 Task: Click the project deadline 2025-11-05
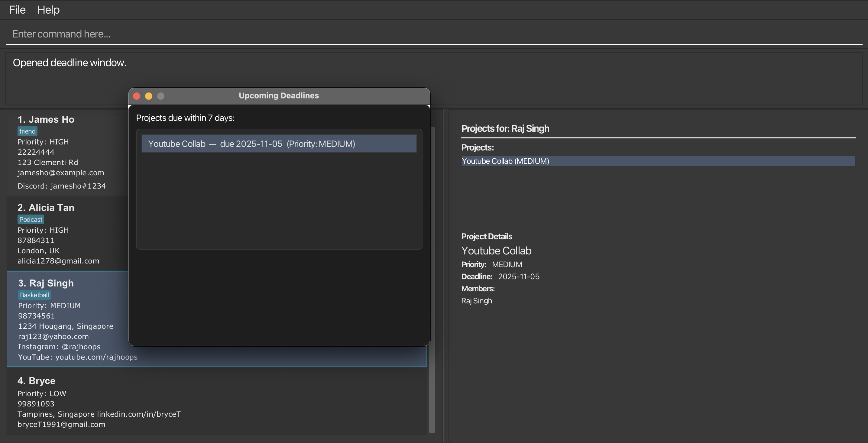pyautogui.click(x=519, y=276)
